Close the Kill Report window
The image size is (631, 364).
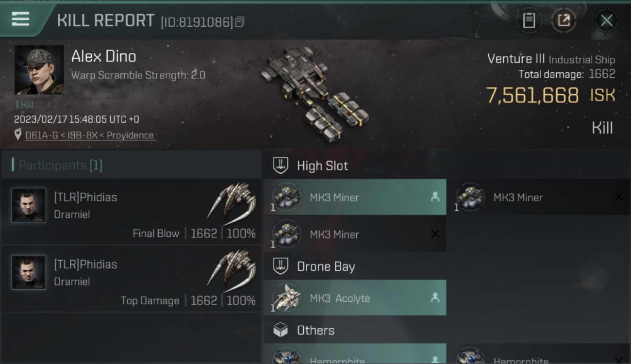tap(606, 20)
